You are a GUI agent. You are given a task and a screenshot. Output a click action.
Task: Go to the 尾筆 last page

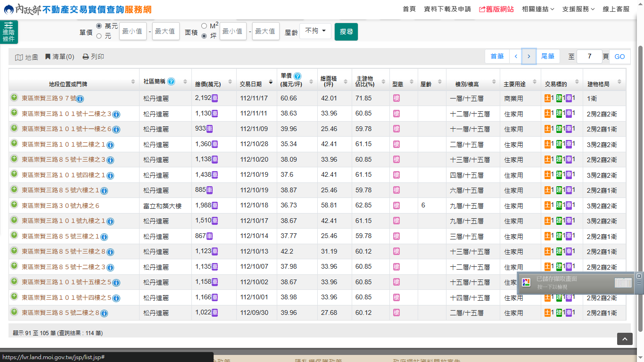(x=547, y=57)
